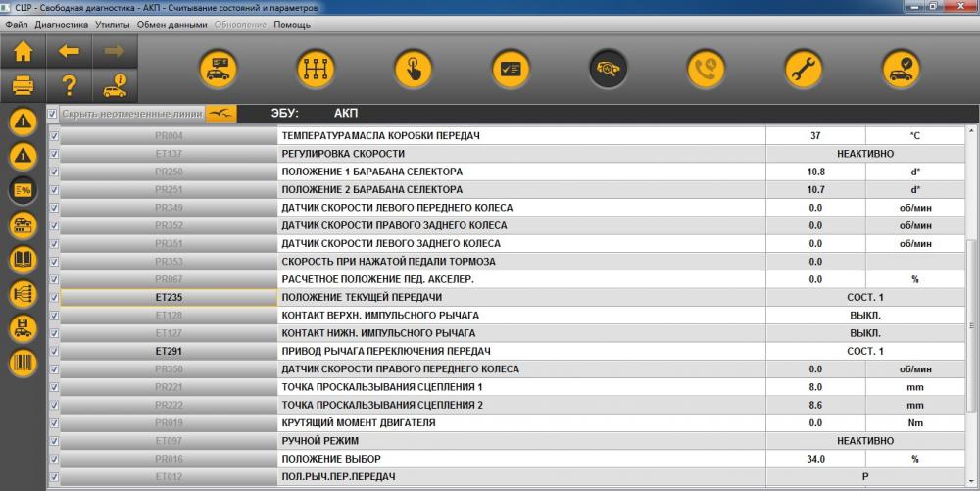Click the parameter list vertical scrollbar thumb
980x491 pixels.
tap(972, 324)
